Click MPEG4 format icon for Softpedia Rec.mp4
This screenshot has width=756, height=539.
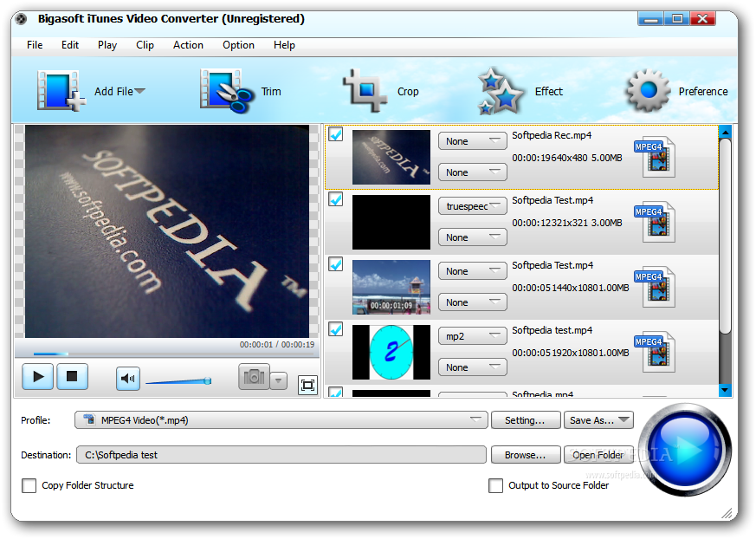coord(655,157)
